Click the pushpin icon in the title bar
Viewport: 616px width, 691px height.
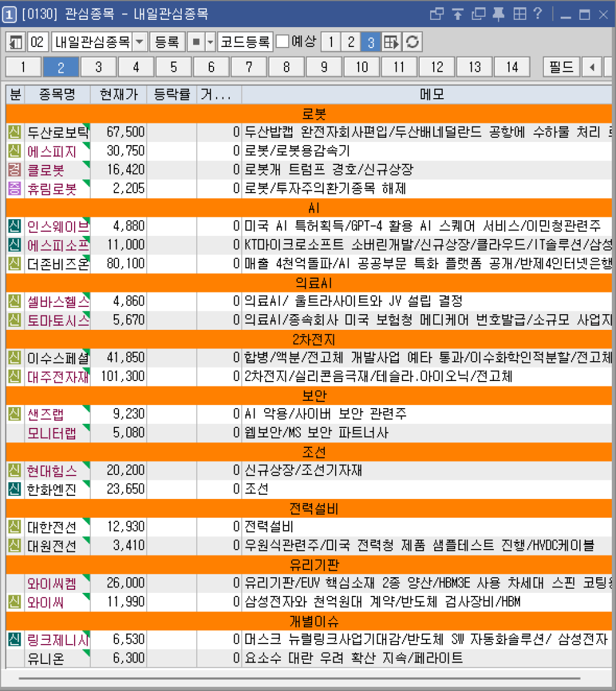(x=499, y=14)
